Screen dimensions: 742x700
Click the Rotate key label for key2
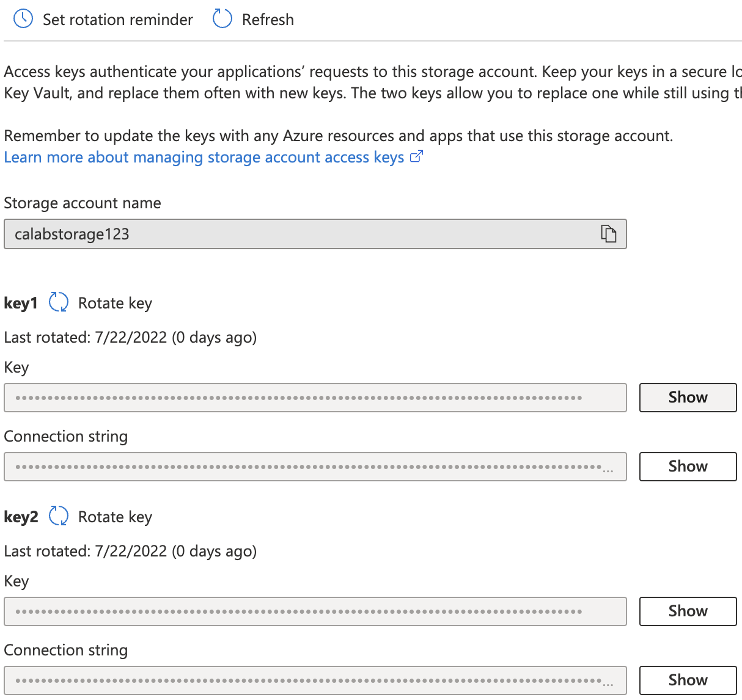coord(115,517)
